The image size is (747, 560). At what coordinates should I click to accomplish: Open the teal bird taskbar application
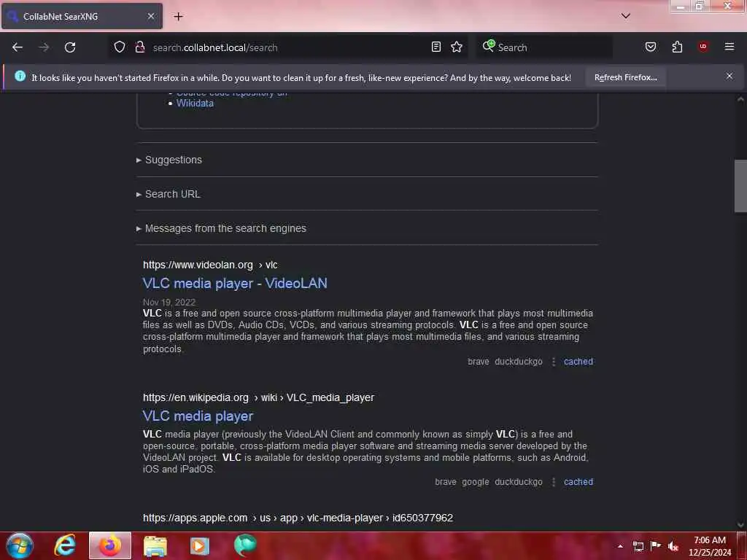tap(245, 545)
